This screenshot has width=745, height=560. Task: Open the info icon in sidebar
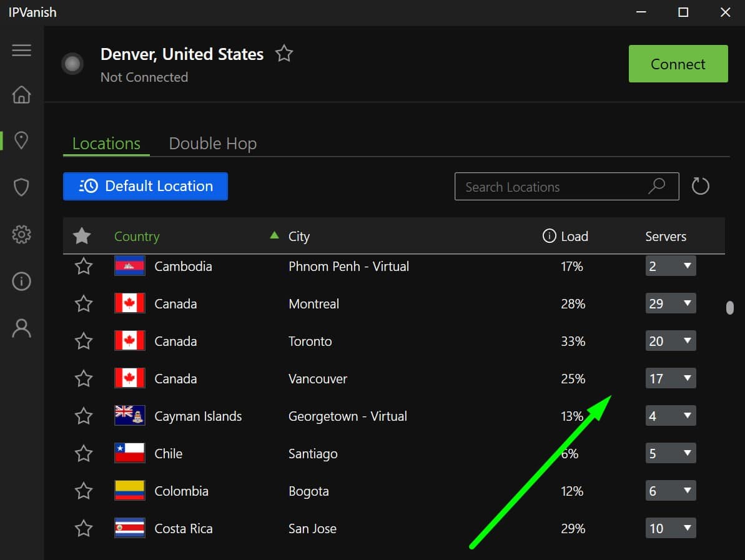(x=21, y=281)
